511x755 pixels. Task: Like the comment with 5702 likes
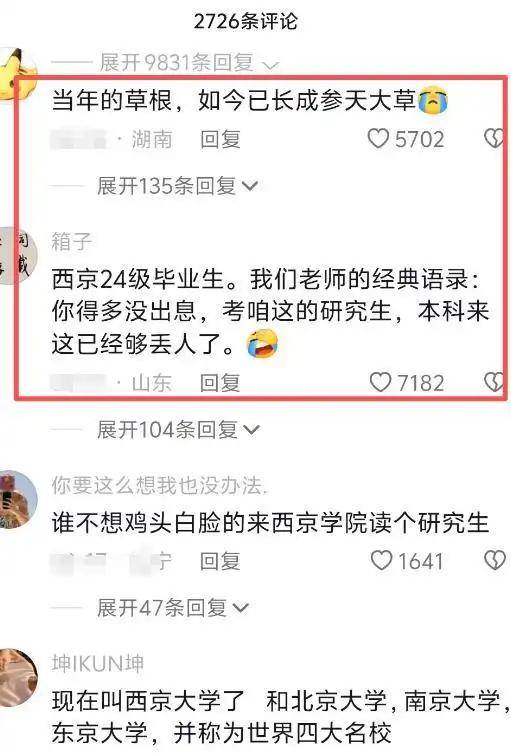pos(379,139)
